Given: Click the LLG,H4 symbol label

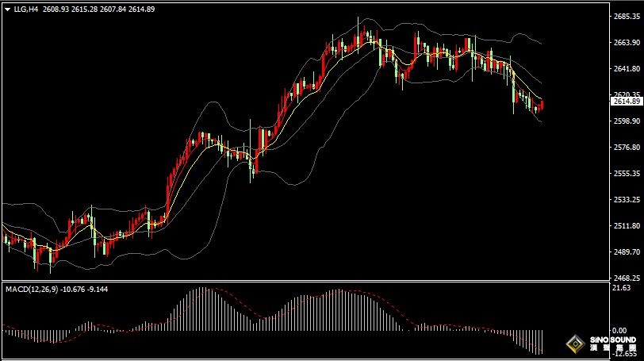Looking at the screenshot, I should tap(26, 9).
